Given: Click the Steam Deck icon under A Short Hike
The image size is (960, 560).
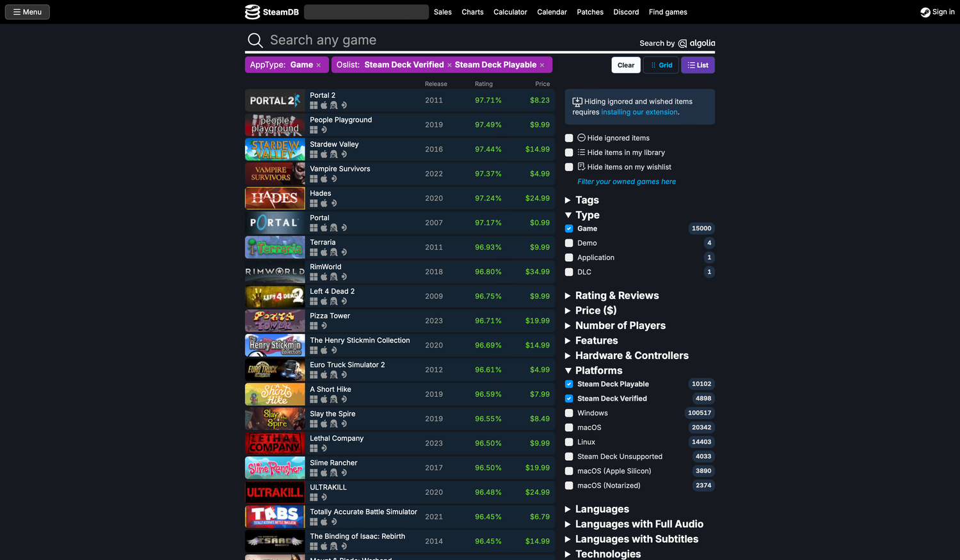Looking at the screenshot, I should click(x=344, y=399).
